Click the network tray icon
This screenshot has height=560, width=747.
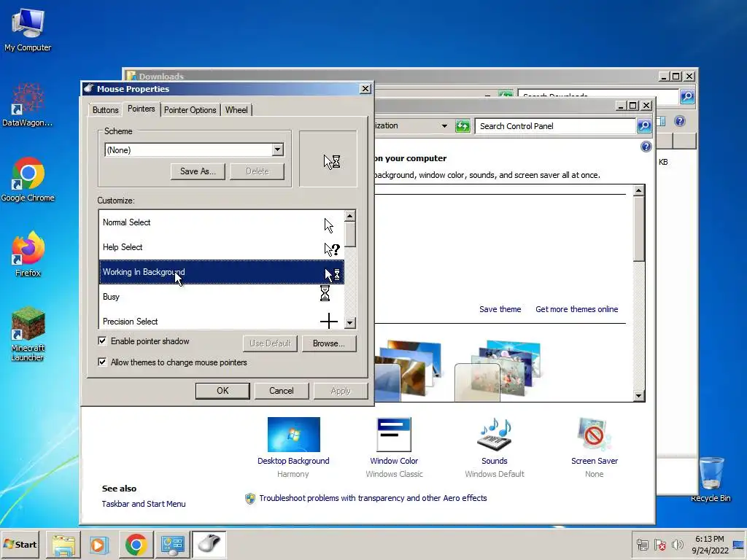pyautogui.click(x=642, y=544)
